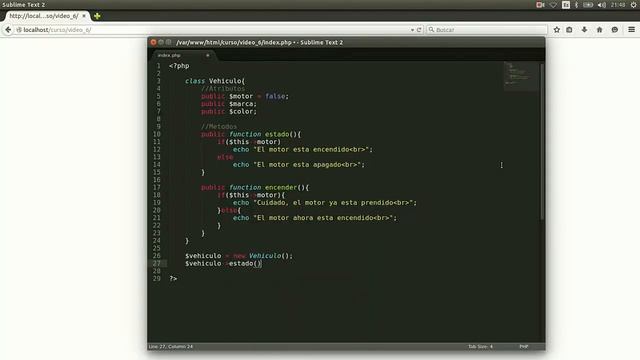Image resolution: width=640 pixels, height=360 pixels.
Task: Click the 'public $color;' line
Action: coord(229,111)
